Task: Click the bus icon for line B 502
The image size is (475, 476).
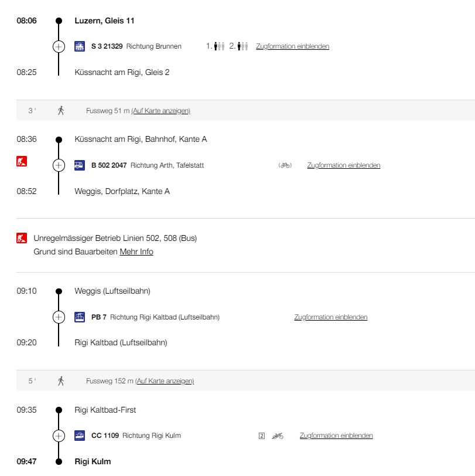Action: 78,165
